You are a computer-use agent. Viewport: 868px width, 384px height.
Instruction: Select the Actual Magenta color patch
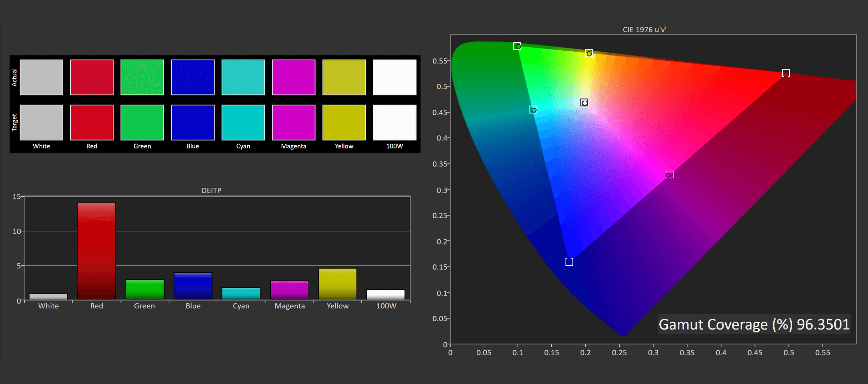[293, 77]
